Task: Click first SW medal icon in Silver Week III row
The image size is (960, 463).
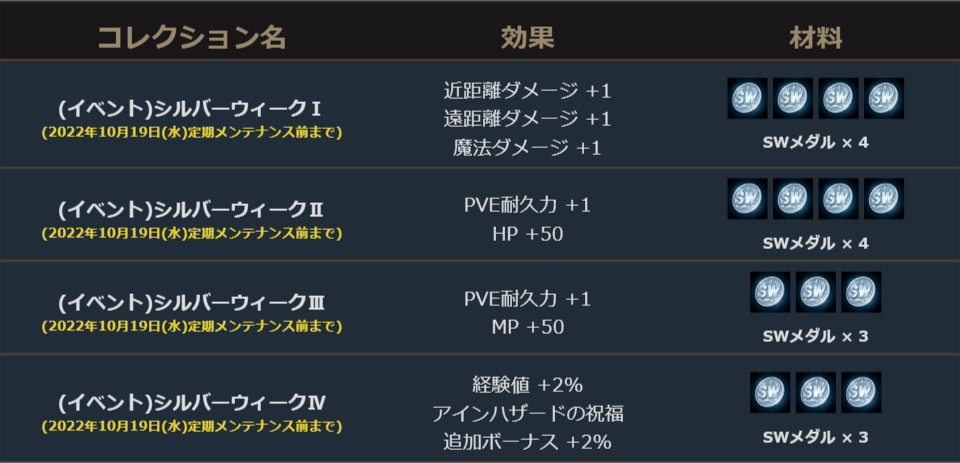Action: coord(770,292)
